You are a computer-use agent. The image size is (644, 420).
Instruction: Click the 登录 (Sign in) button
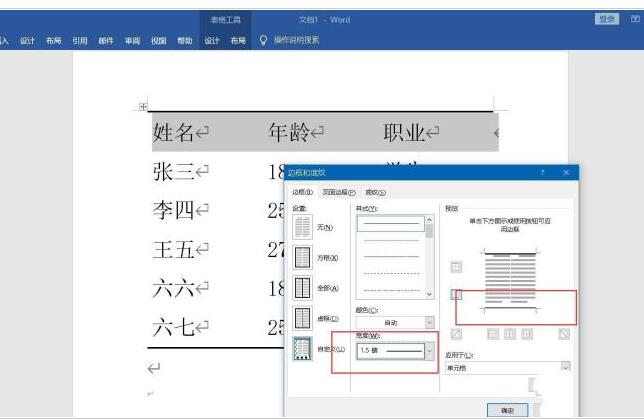click(606, 19)
